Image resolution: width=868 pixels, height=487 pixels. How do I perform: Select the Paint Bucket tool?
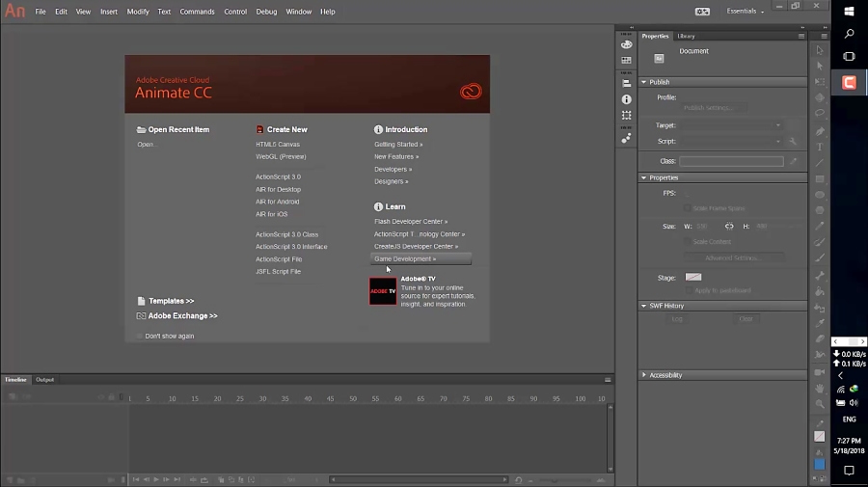click(x=820, y=291)
